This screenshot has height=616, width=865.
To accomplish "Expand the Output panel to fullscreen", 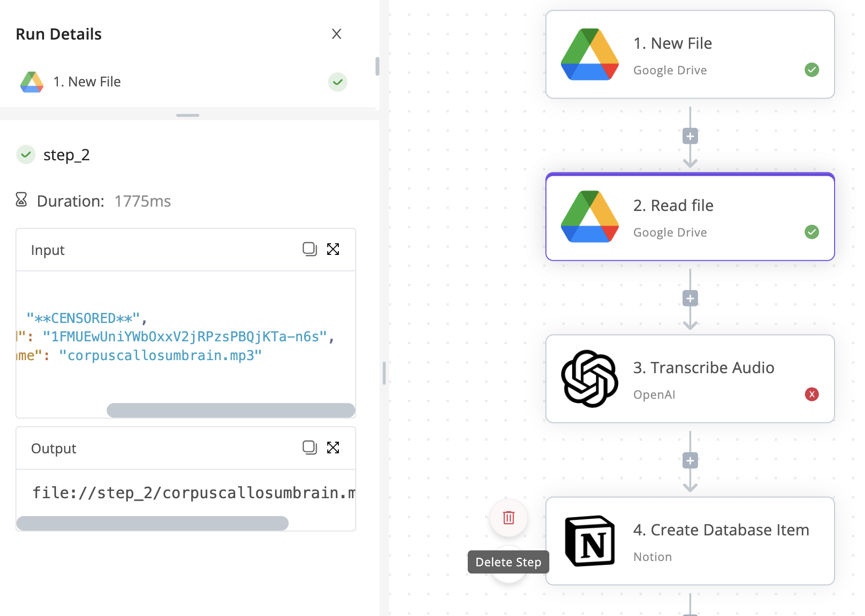I will pyautogui.click(x=333, y=448).
